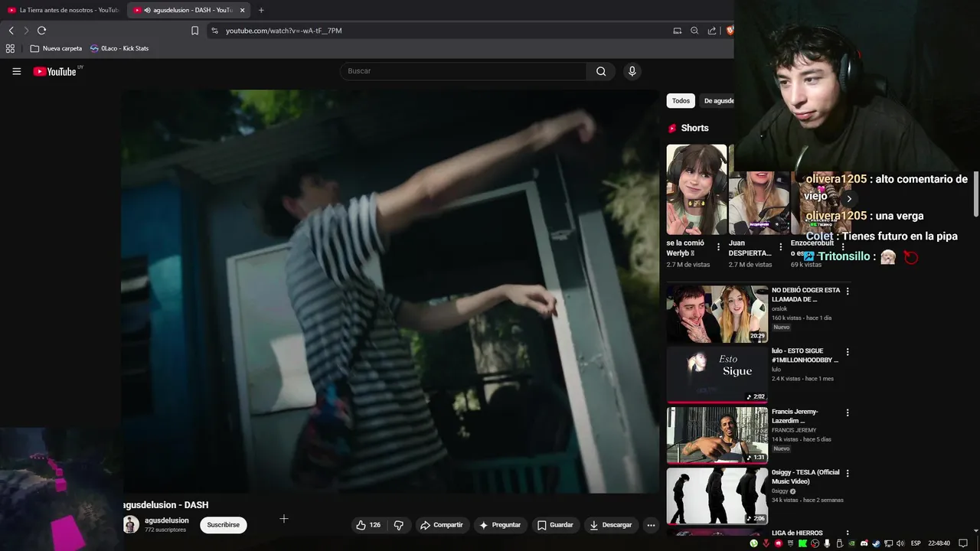The image size is (980, 551).
Task: Open the YouTube hamburger guide menu
Action: point(17,71)
